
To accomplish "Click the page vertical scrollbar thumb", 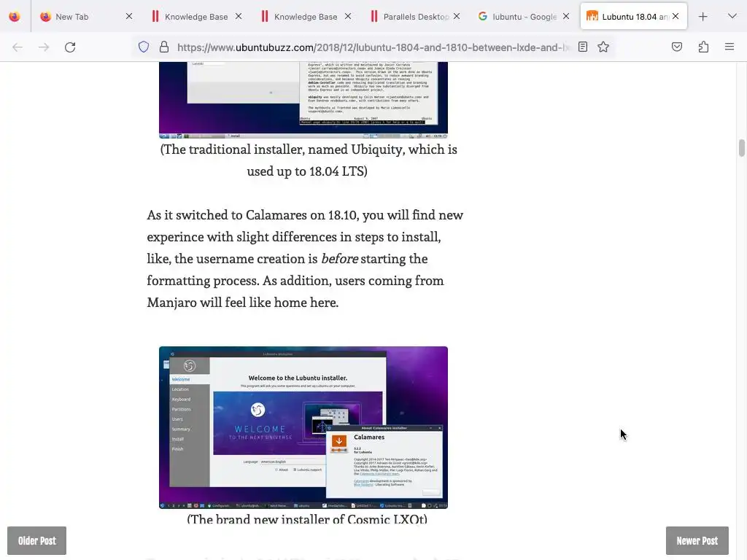I will click(741, 147).
